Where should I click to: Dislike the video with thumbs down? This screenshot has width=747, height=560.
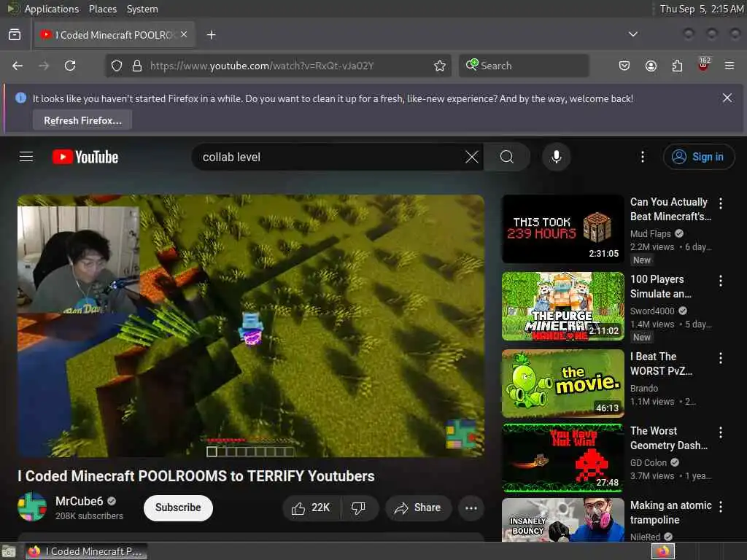[x=359, y=508]
